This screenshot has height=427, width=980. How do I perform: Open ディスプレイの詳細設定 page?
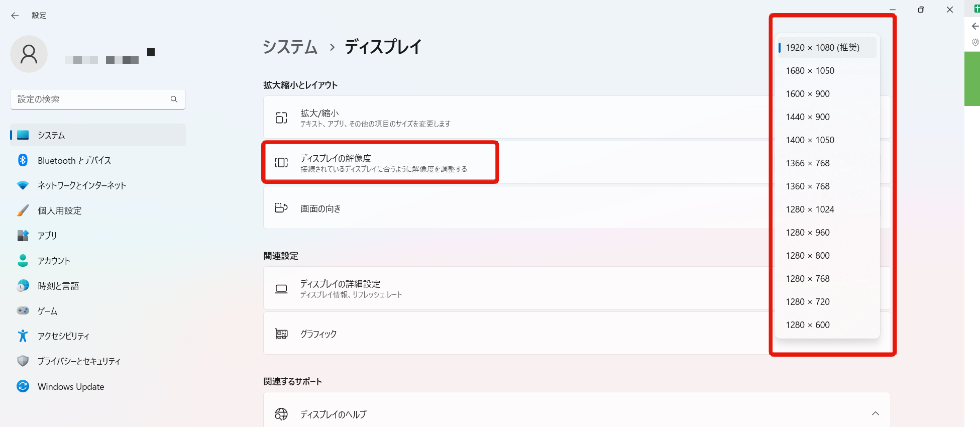[x=517, y=288]
